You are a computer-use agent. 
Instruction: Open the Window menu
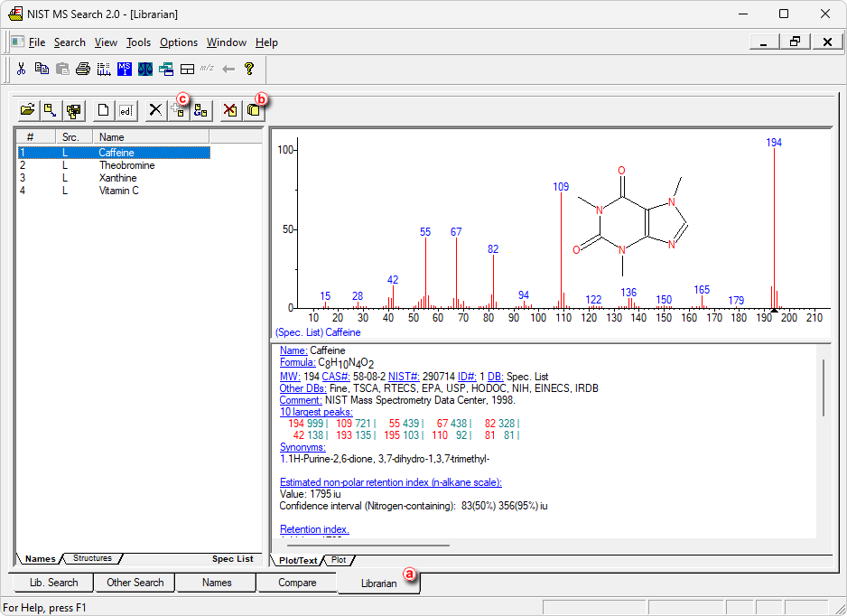click(227, 42)
